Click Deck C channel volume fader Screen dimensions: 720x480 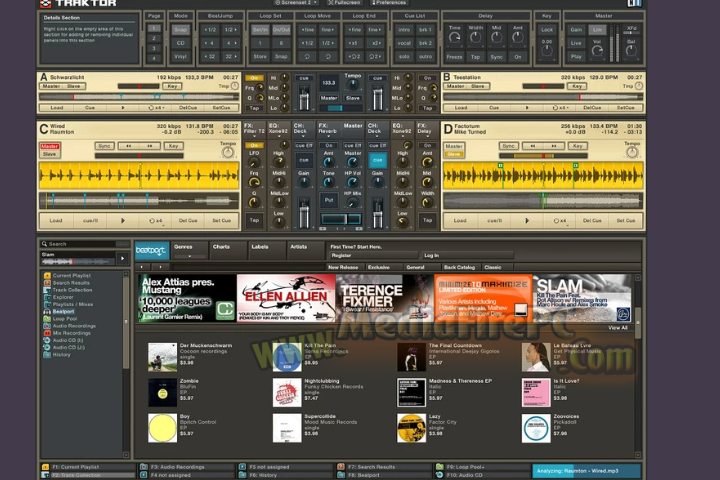304,213
